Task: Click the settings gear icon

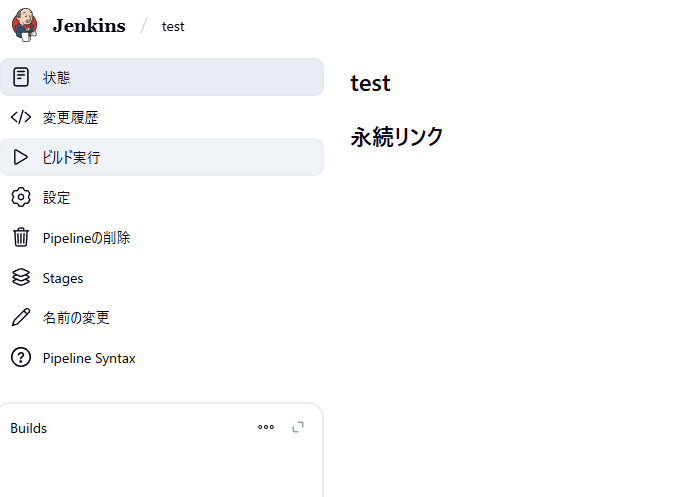Action: click(21, 197)
